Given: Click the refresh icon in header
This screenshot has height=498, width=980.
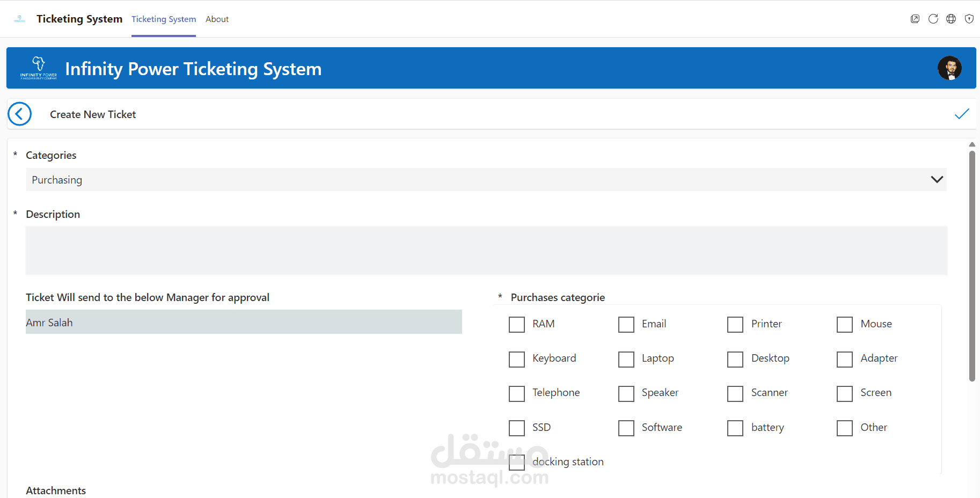Looking at the screenshot, I should 933,19.
